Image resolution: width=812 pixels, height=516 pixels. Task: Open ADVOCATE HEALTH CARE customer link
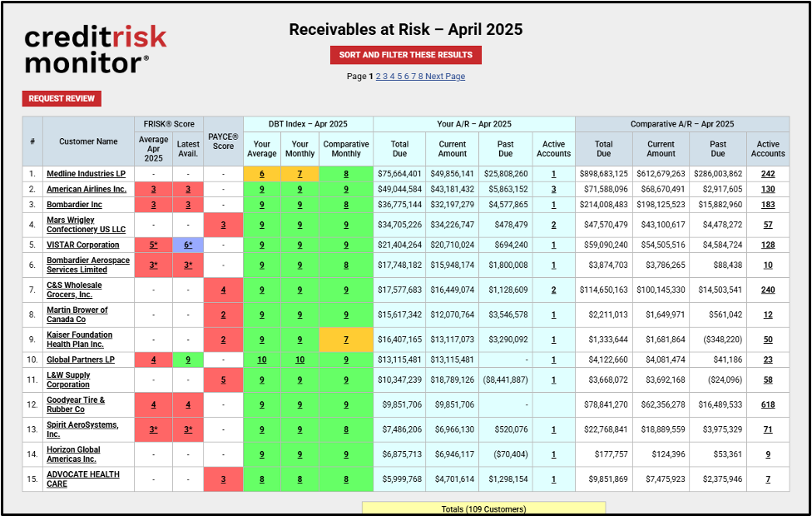83,479
